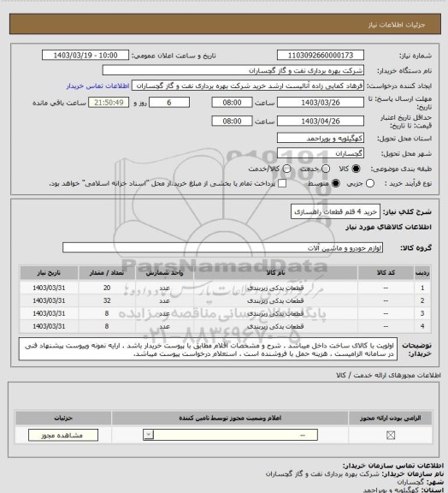Click the کد کالا column header
Image resolution: width=448 pixels, height=493 pixels.
386,273
